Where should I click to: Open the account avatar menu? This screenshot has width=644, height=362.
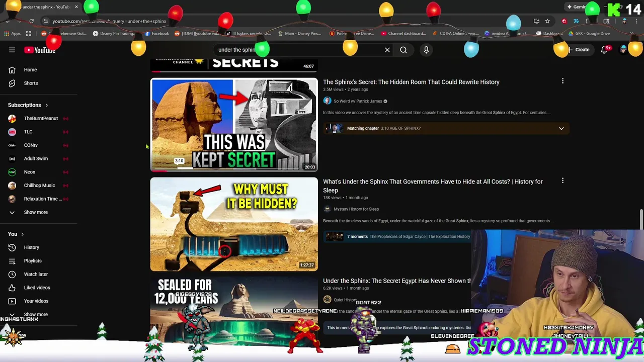(x=624, y=50)
